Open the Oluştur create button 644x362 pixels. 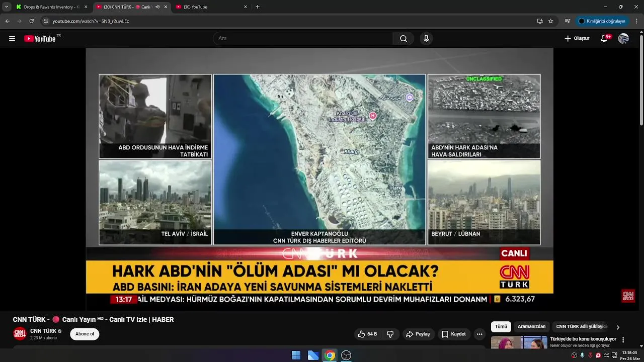click(x=577, y=39)
